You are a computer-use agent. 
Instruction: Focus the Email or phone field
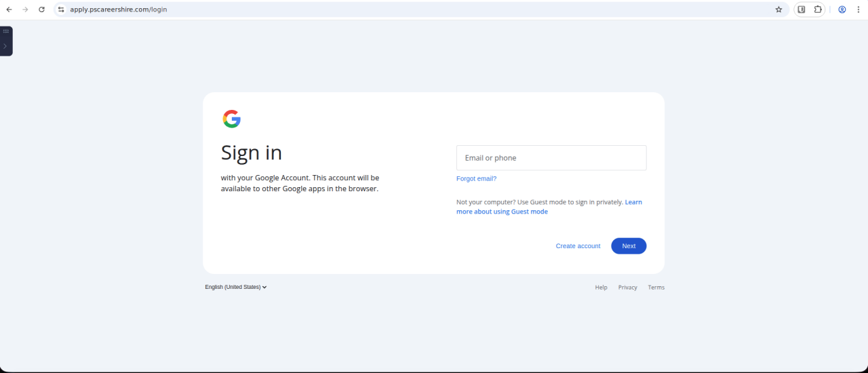click(x=551, y=158)
